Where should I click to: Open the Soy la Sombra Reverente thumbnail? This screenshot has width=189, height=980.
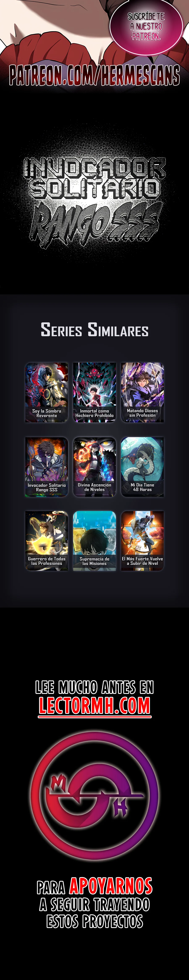[x=47, y=392]
